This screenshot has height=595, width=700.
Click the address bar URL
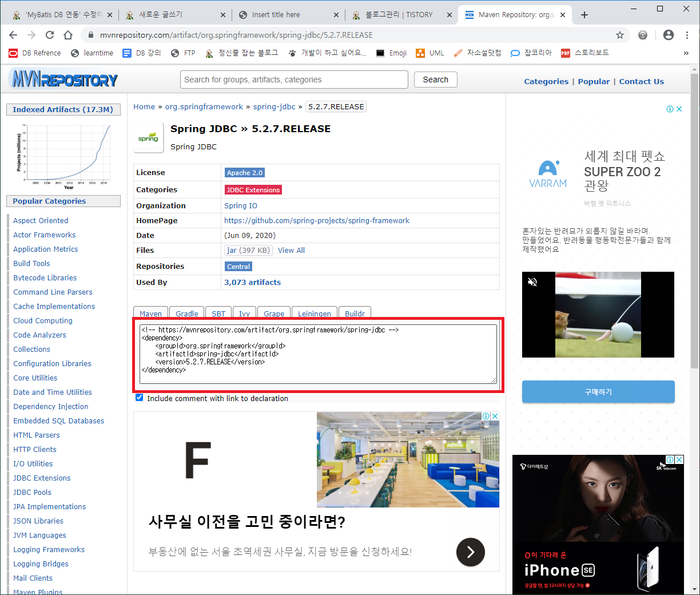[236, 35]
